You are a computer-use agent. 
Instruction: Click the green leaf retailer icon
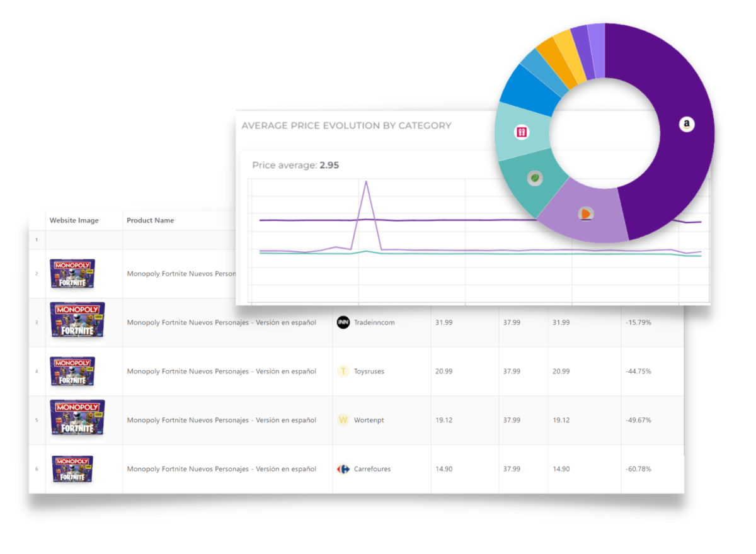535,177
